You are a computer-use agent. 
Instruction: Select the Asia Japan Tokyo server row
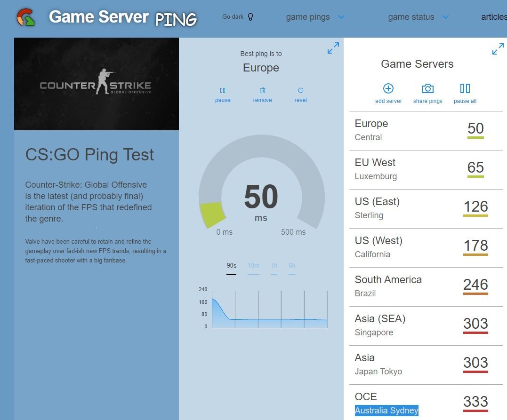(x=426, y=365)
